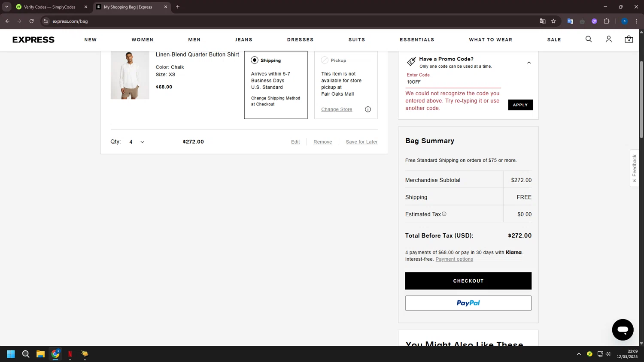Select the Pickup radio option
Screen dimensions: 644x362
[x=325, y=60]
